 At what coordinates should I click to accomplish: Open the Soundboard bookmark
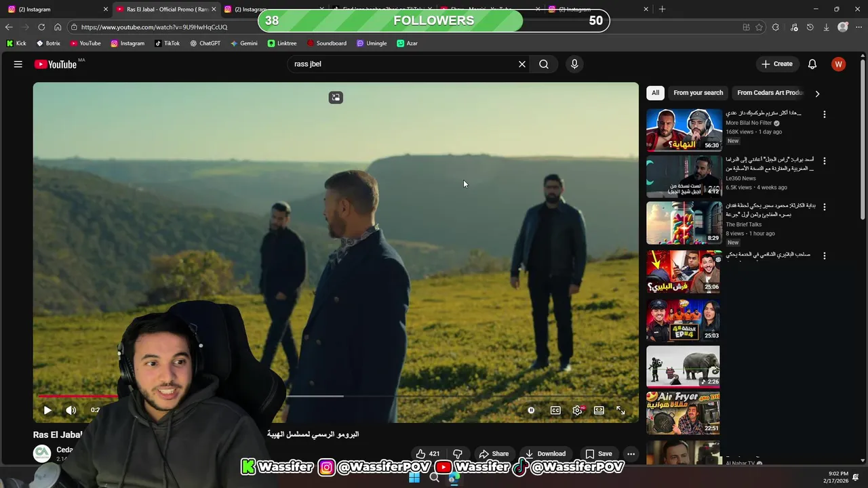coord(326,43)
